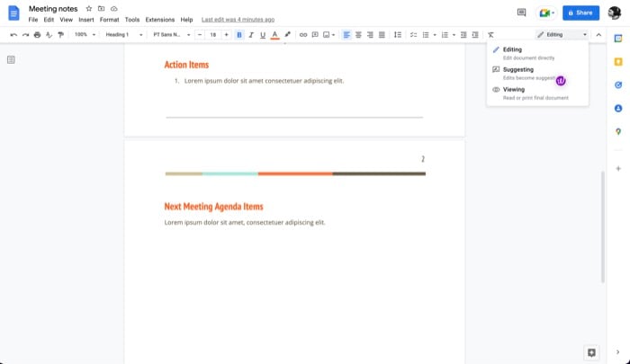Insert a checklist from toolbar
Screen dimensions: 630x364
point(413,35)
